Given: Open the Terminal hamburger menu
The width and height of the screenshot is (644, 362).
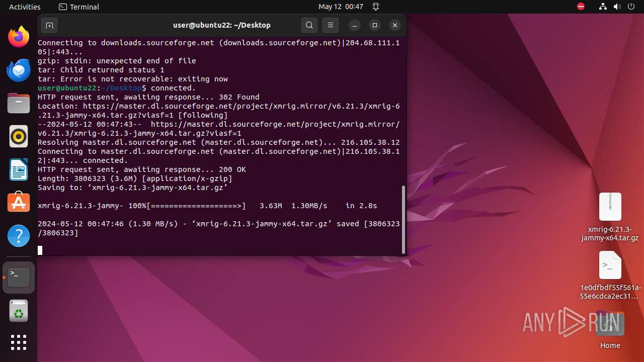Looking at the screenshot, I should 331,25.
